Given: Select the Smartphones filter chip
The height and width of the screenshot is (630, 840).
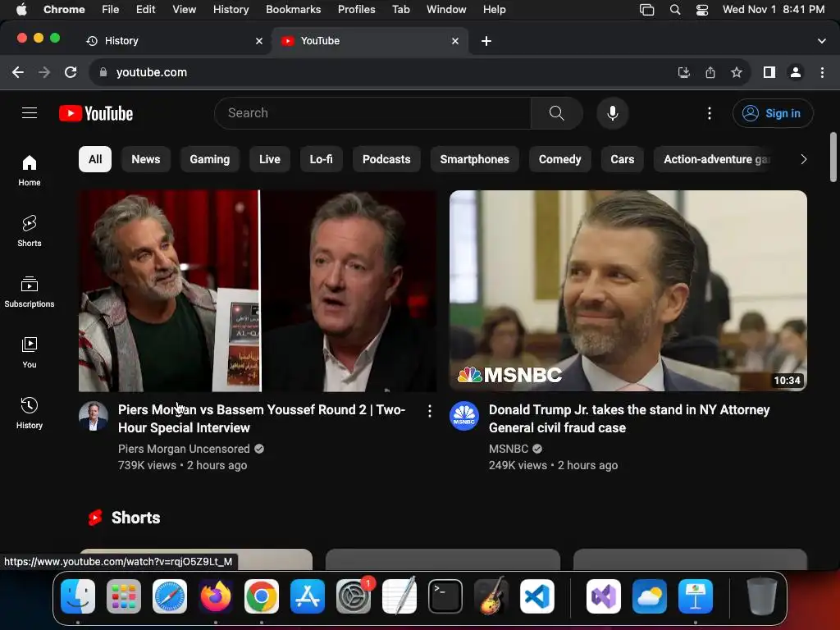Looking at the screenshot, I should 475,159.
